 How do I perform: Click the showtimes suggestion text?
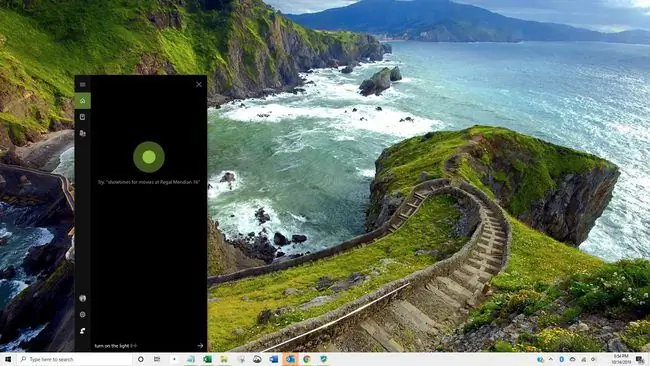[x=149, y=182]
